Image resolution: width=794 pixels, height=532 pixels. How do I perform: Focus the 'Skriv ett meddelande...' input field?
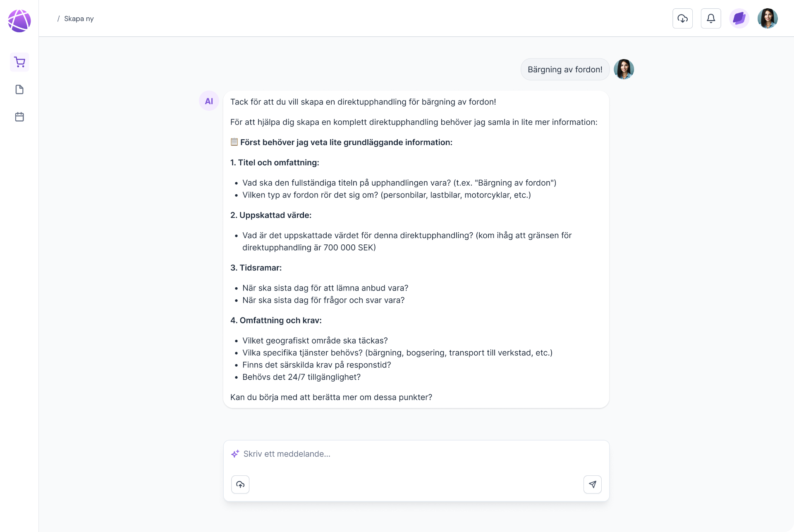coord(416,454)
